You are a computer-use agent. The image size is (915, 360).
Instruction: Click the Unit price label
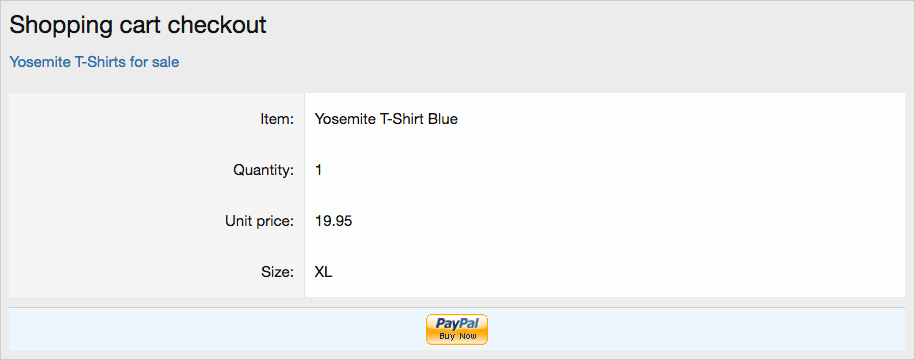pos(260,222)
